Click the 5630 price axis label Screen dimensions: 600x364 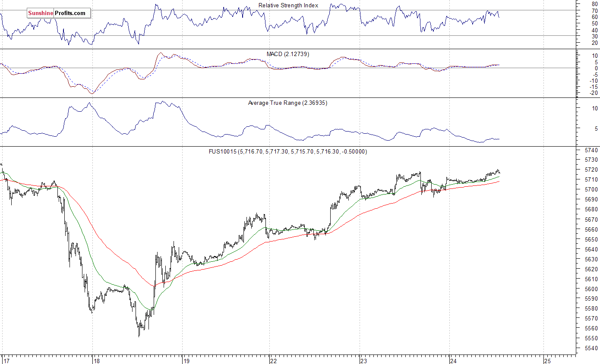pos(591,259)
